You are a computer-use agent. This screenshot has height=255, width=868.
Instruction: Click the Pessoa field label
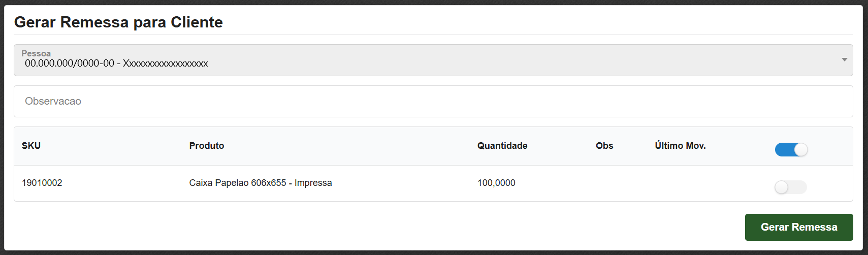point(36,53)
